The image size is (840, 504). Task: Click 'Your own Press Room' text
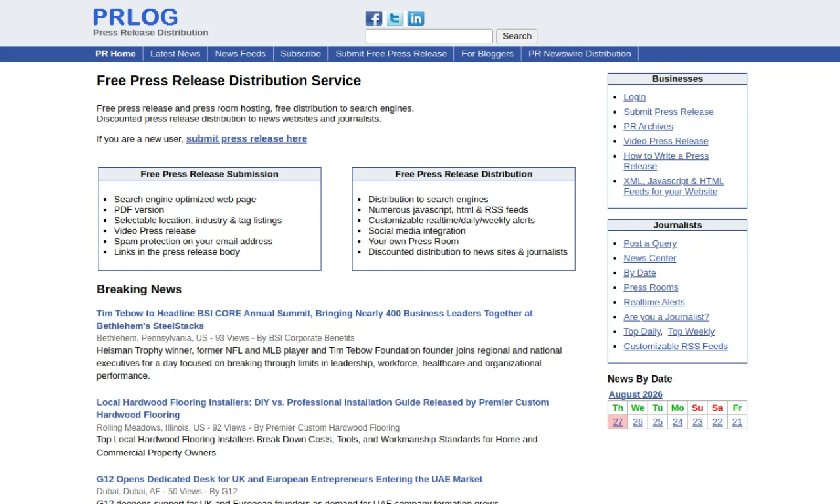point(413,241)
